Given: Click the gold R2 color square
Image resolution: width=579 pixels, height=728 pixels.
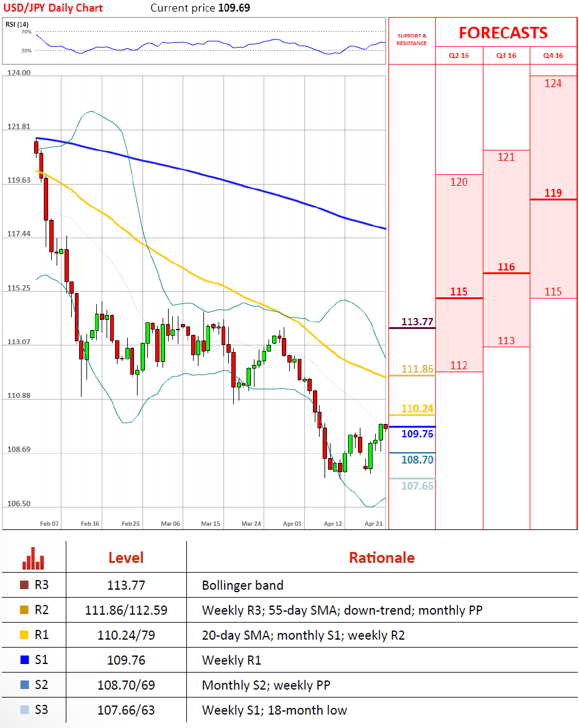Looking at the screenshot, I should pos(24,610).
